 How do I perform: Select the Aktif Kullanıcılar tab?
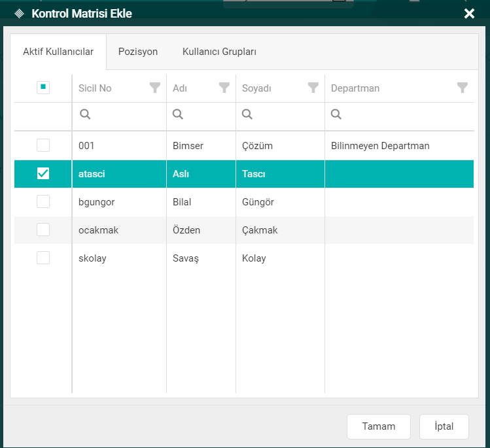click(58, 52)
